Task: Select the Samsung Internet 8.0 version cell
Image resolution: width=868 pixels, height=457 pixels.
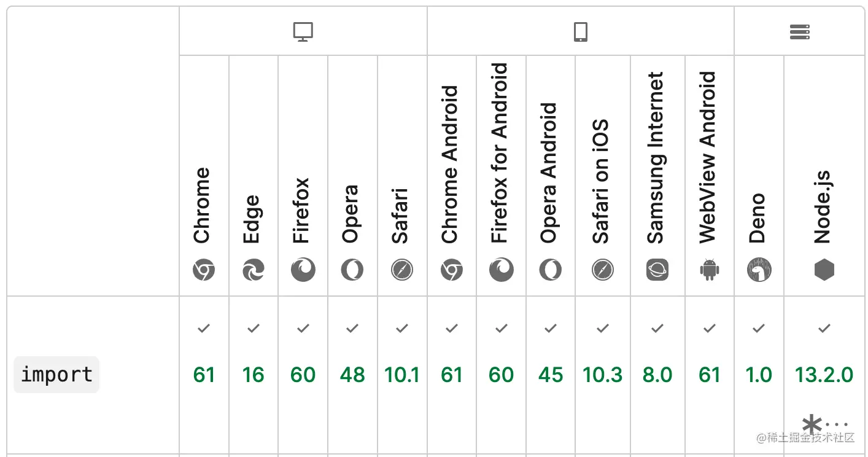Action: (x=657, y=375)
